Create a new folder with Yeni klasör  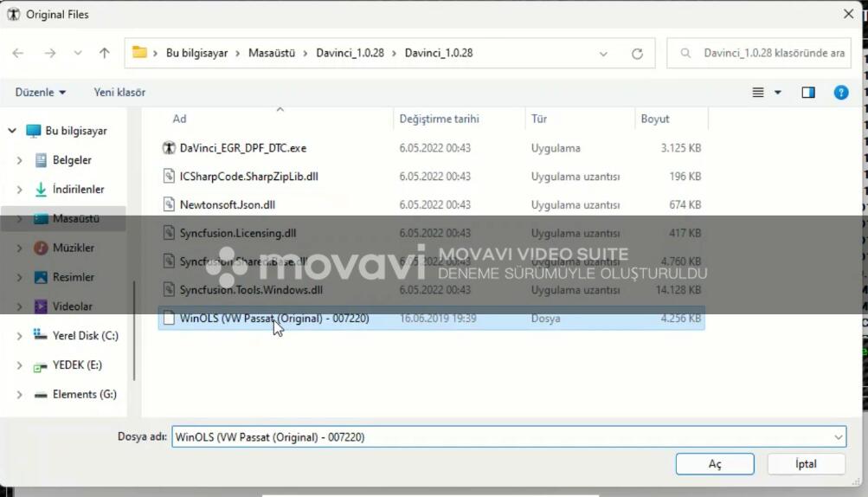click(119, 92)
